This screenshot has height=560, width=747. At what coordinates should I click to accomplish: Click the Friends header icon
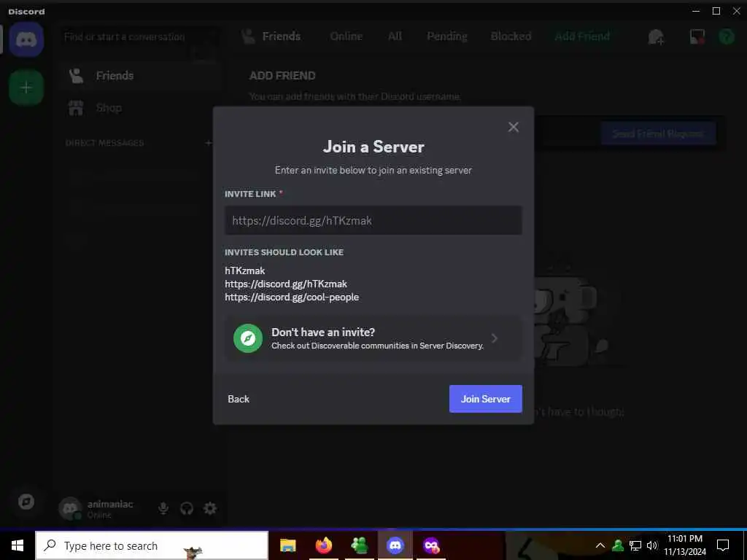coord(248,36)
